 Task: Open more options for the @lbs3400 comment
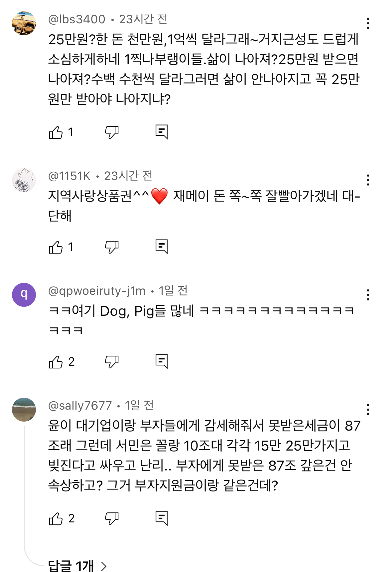(x=368, y=23)
